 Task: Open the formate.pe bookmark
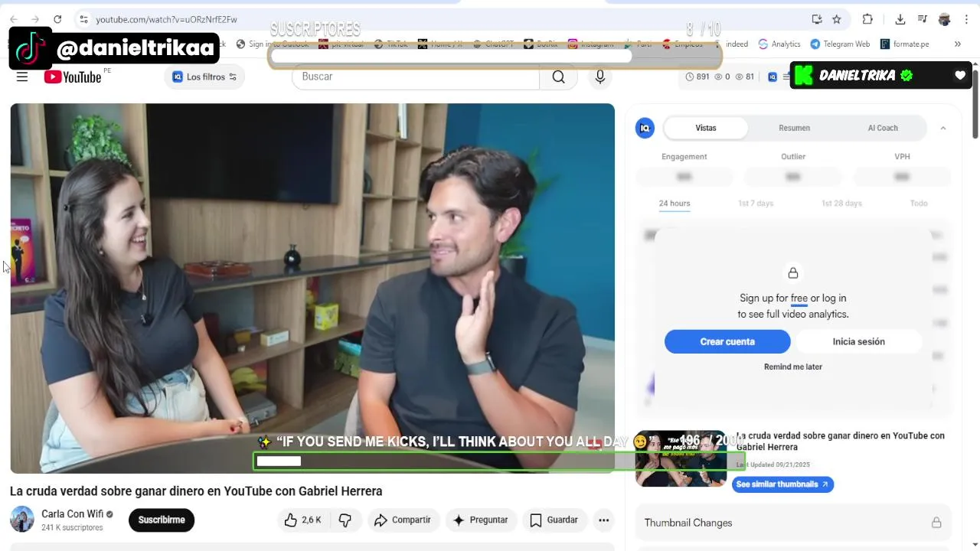pyautogui.click(x=905, y=44)
